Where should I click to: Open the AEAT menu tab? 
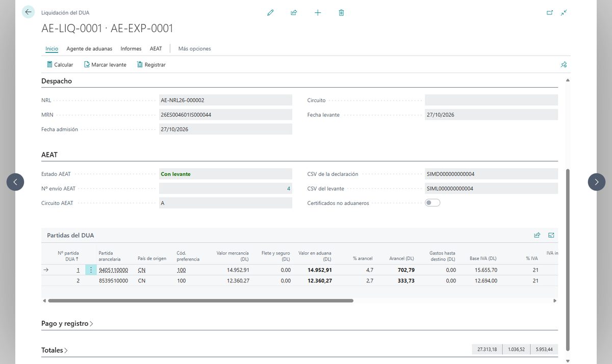click(156, 49)
